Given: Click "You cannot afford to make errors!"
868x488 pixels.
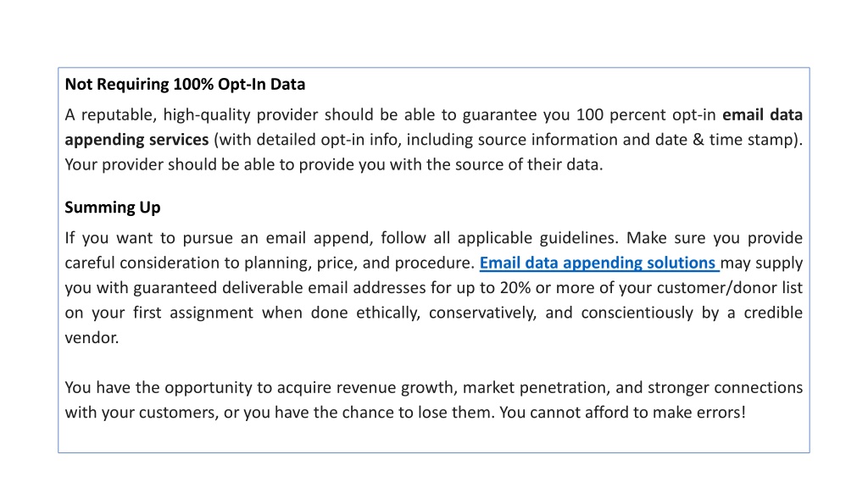Looking at the screenshot, I should 622,413.
